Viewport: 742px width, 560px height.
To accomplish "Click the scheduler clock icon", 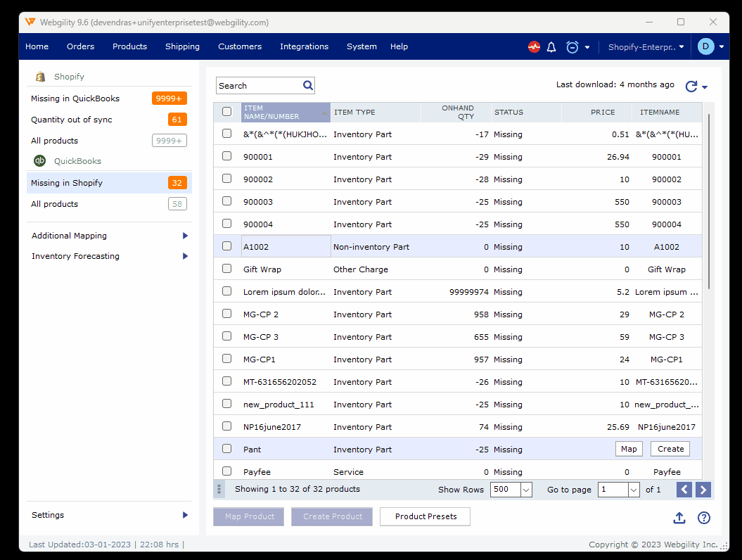I will point(572,47).
